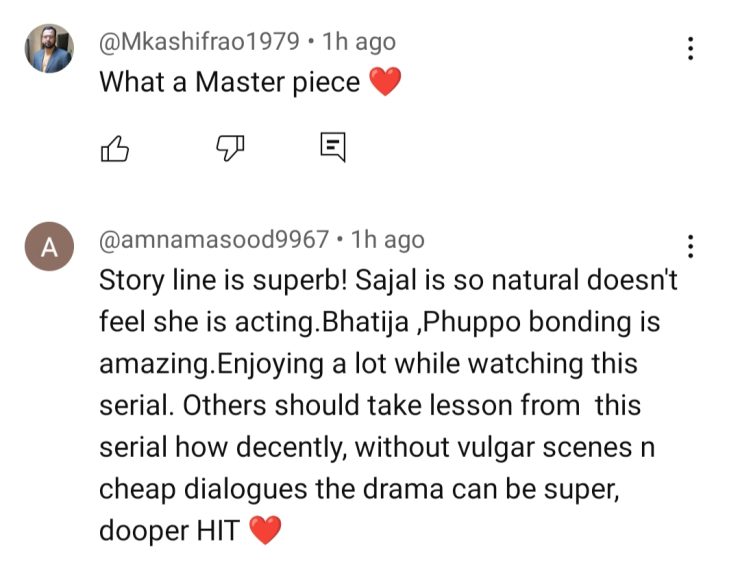The image size is (740, 570).
Task: Open the three-dot menu on @amnamasood9967's comment
Action: (690, 247)
